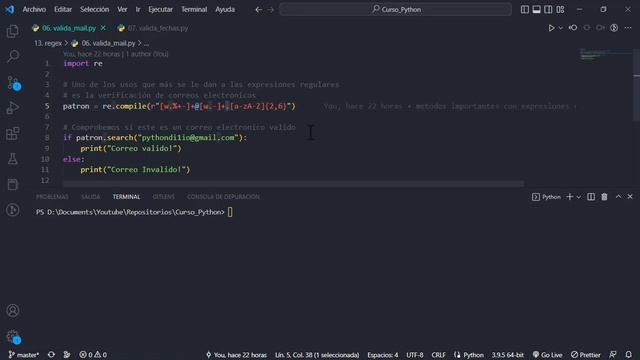Close the 06. valida_mail.py tab
This screenshot has width=640, height=360.
click(x=103, y=28)
